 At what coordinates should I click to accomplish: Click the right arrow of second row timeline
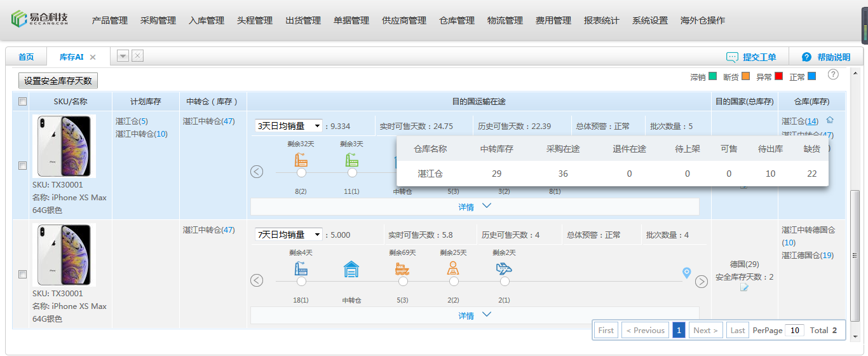pos(701,281)
